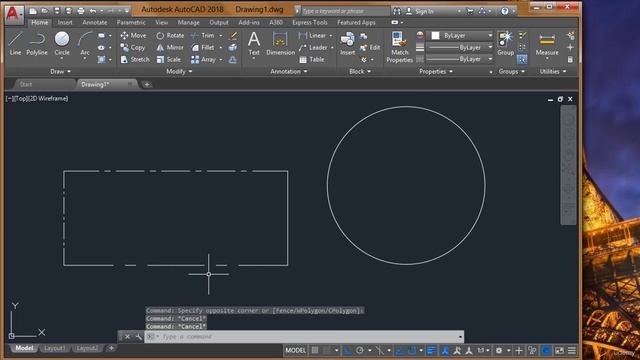Click Match Properties
Image resolution: width=640 pixels, height=360 pixels.
tap(400, 47)
